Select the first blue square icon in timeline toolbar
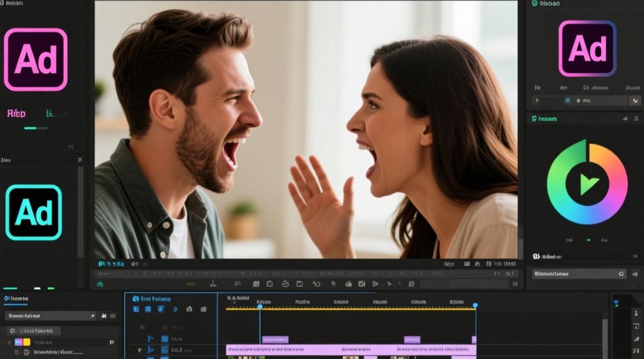The image size is (644, 359). point(136,309)
